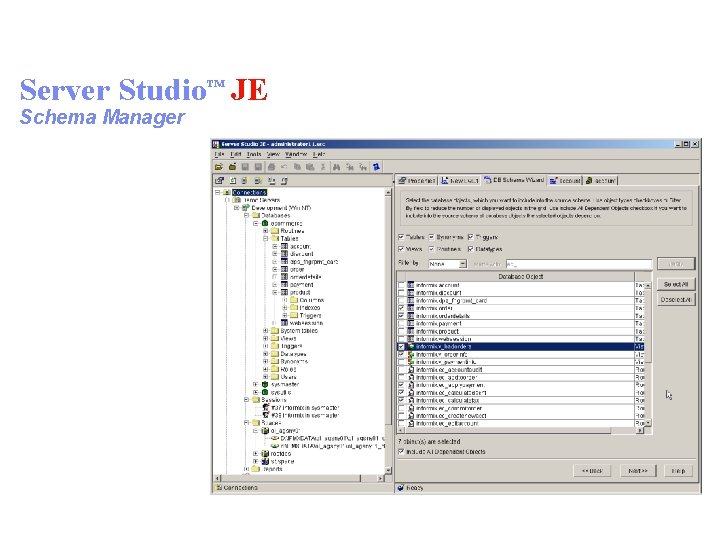Open the Window menu
The width and height of the screenshot is (720, 540).
click(x=296, y=155)
